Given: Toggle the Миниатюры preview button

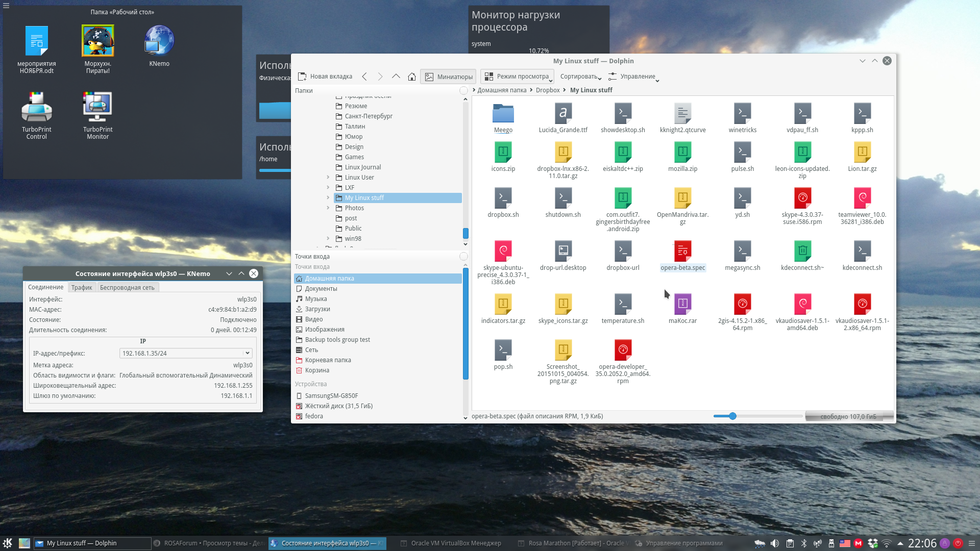Looking at the screenshot, I should click(x=448, y=77).
